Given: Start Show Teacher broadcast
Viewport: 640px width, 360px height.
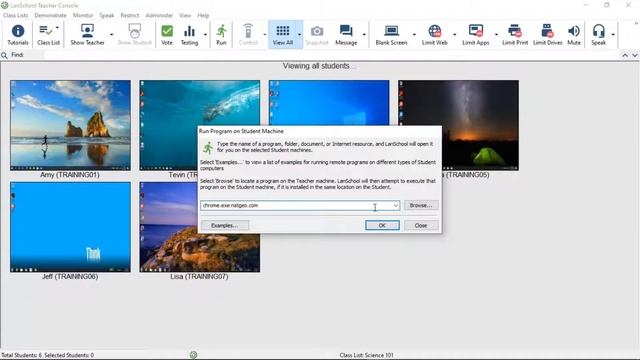Looking at the screenshot, I should pyautogui.click(x=87, y=34).
